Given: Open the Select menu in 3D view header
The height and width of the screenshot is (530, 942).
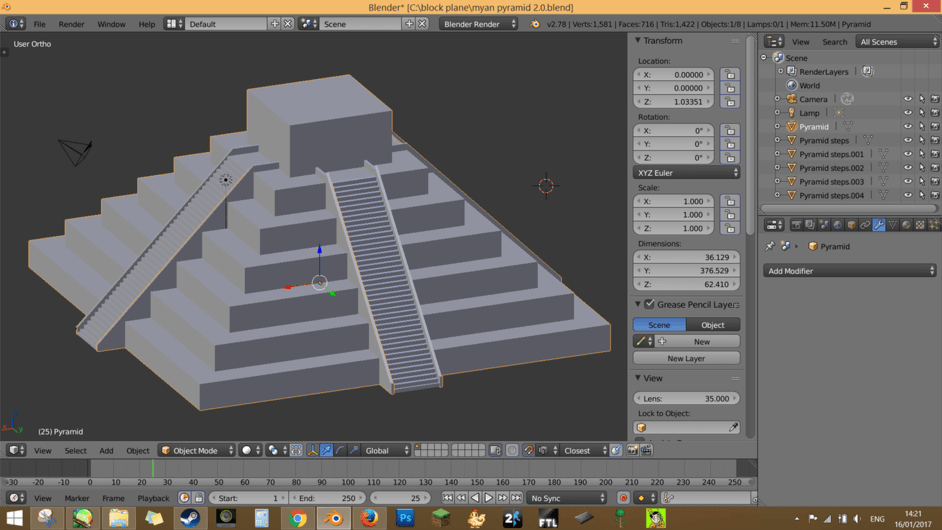Looking at the screenshot, I should coord(75,451).
